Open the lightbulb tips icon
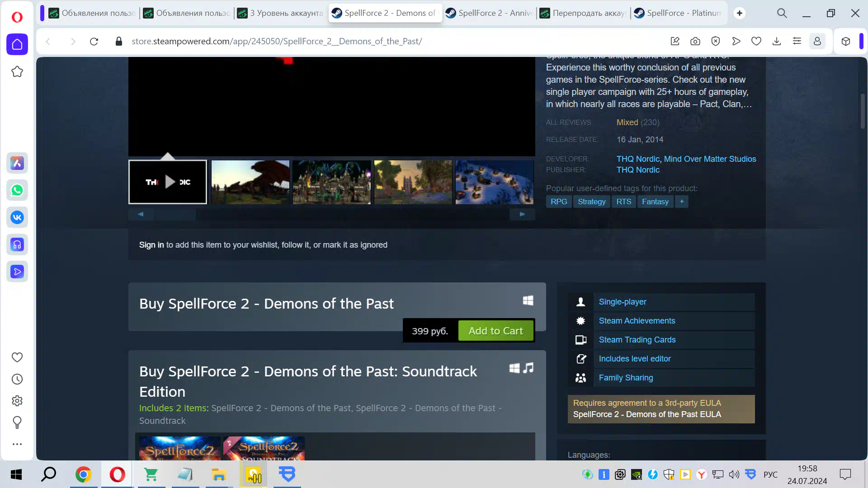The width and height of the screenshot is (868, 488). [x=17, y=422]
